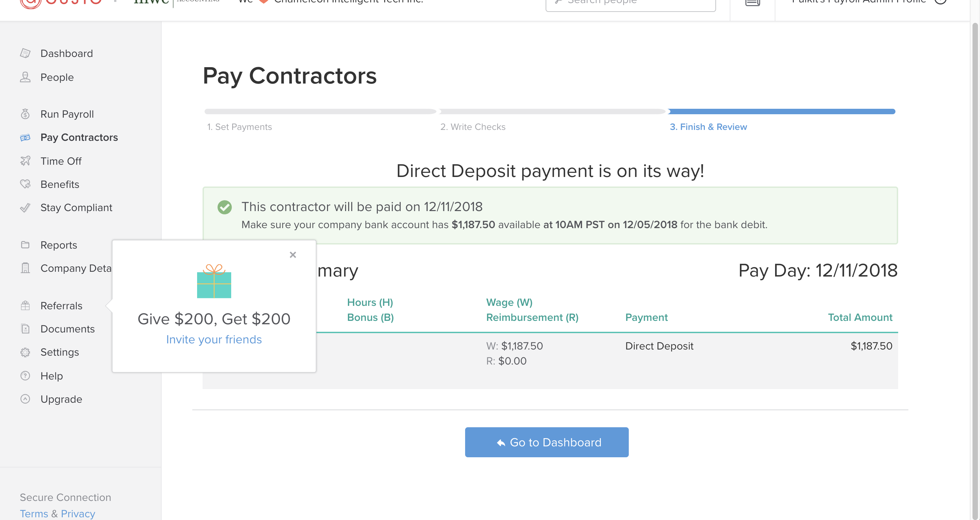Open the Dashboard sidebar icon
Image resolution: width=980 pixels, height=520 pixels.
25,53
